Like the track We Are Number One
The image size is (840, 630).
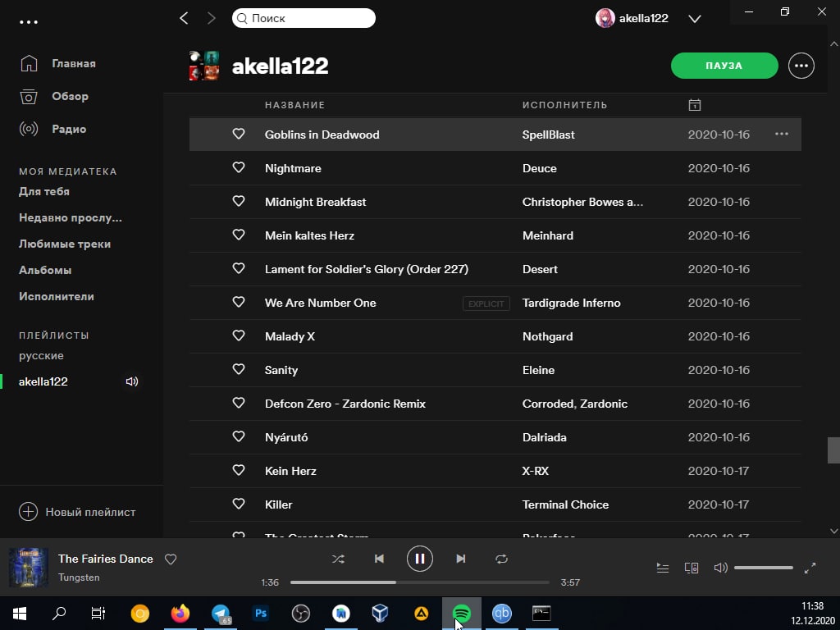[x=239, y=302]
